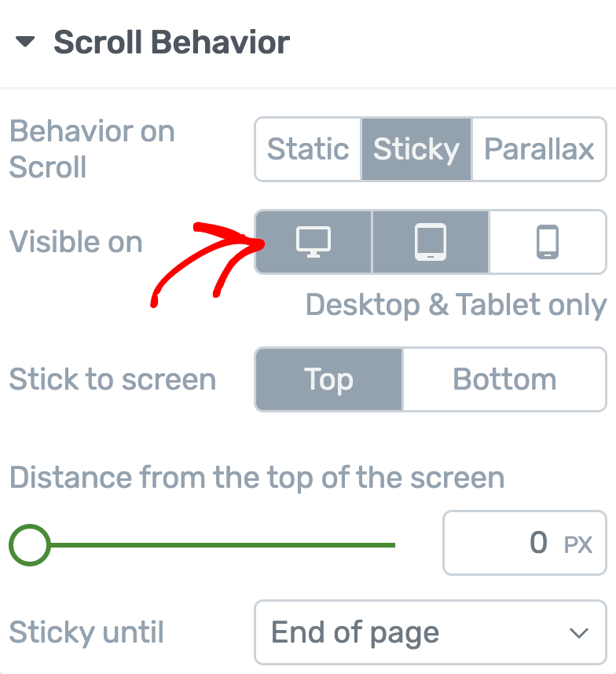Enable visibility on mobile phone icon

pyautogui.click(x=548, y=241)
